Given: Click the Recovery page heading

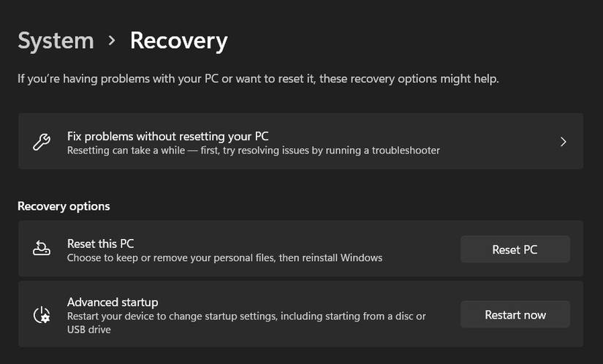Looking at the screenshot, I should coord(178,41).
